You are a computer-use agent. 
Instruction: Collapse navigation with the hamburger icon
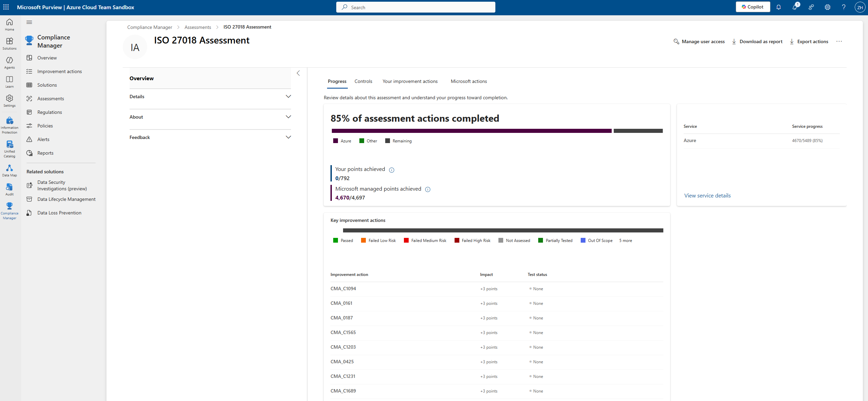point(29,22)
